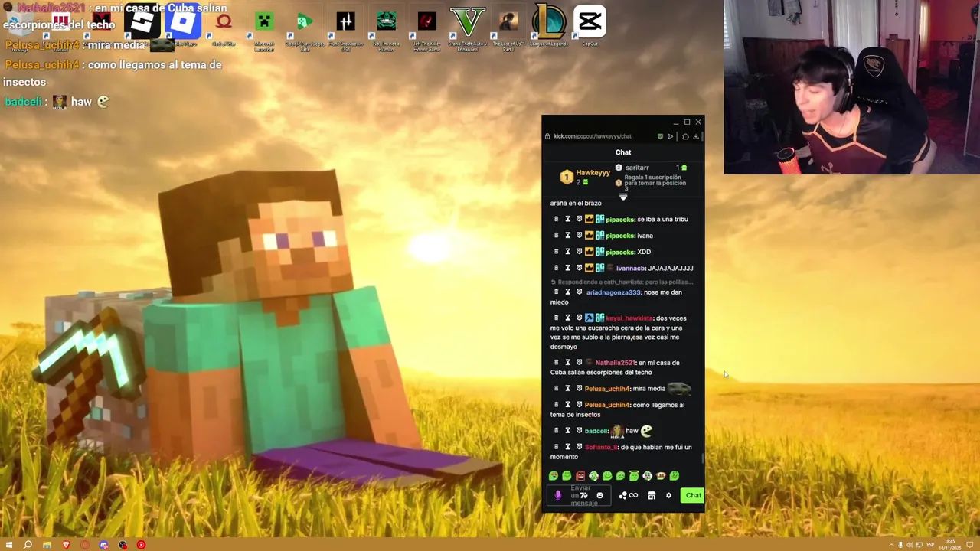
Task: Click the infinity symbol next to points
Action: 633,495
